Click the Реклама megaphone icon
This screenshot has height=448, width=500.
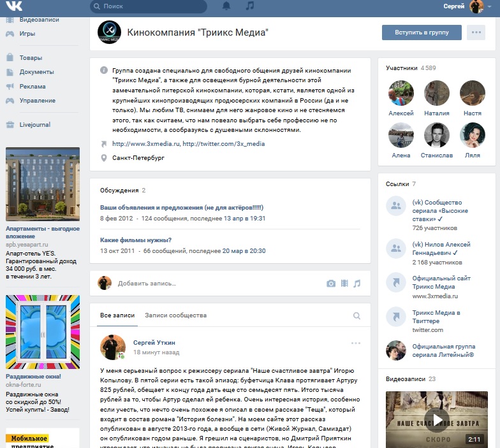coord(10,87)
